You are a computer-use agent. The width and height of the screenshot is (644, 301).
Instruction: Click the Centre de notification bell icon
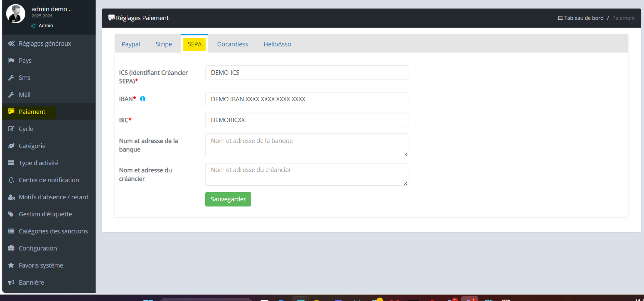pyautogui.click(x=11, y=180)
